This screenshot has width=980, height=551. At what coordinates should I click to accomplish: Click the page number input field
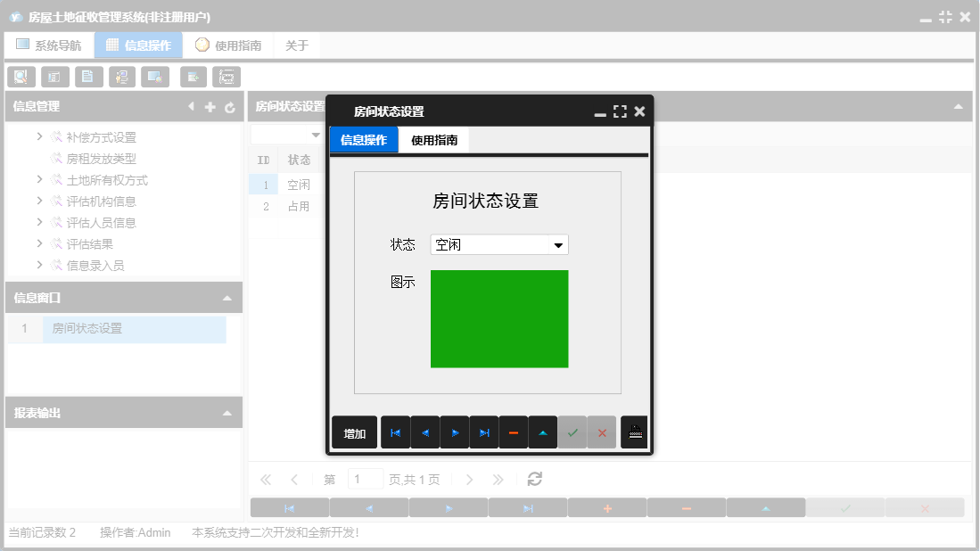[365, 479]
